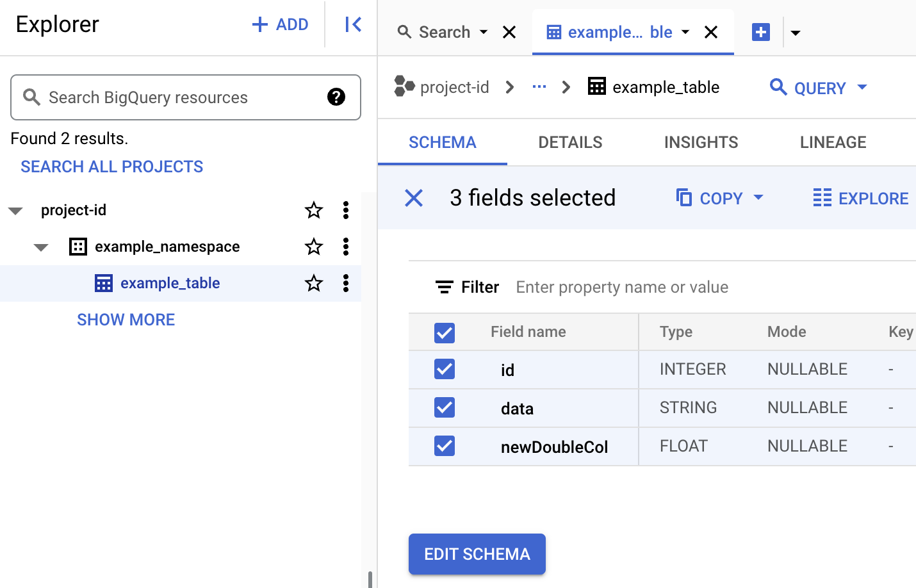The image size is (916, 588).
Task: Open more actions for example_table
Action: tap(346, 283)
